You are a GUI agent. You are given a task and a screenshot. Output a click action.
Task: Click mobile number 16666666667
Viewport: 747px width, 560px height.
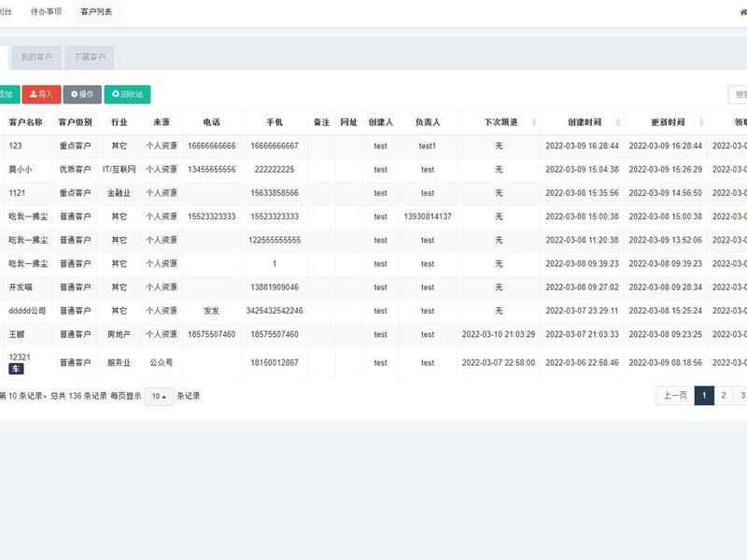coord(275,146)
